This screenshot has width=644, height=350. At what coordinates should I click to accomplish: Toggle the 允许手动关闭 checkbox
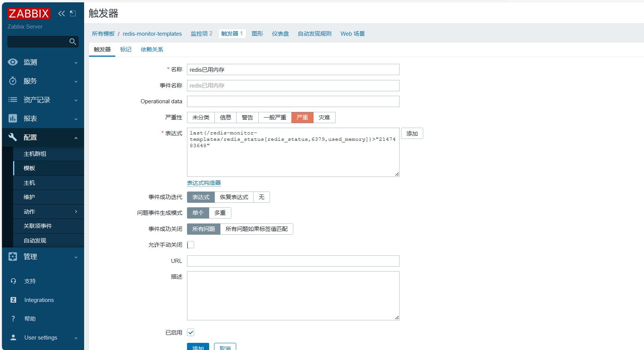point(191,245)
